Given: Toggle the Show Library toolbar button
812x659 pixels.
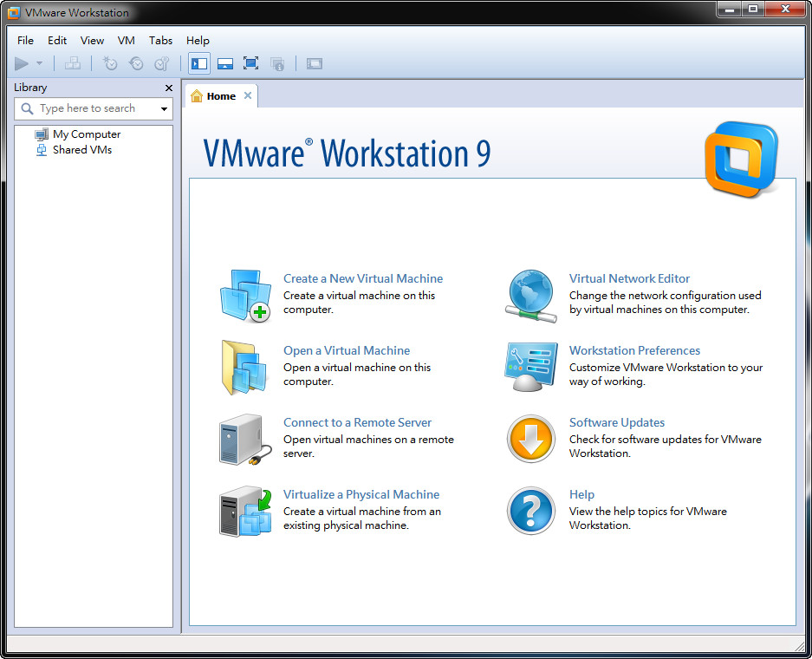Looking at the screenshot, I should click(199, 63).
